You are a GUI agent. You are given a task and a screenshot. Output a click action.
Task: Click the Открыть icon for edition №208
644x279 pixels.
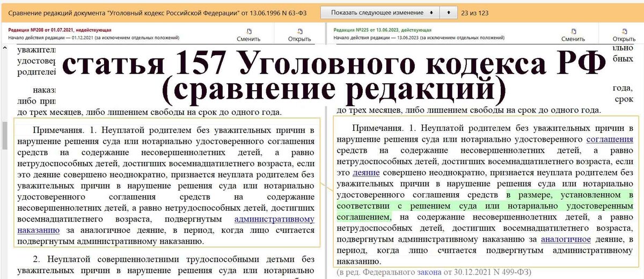[299, 35]
